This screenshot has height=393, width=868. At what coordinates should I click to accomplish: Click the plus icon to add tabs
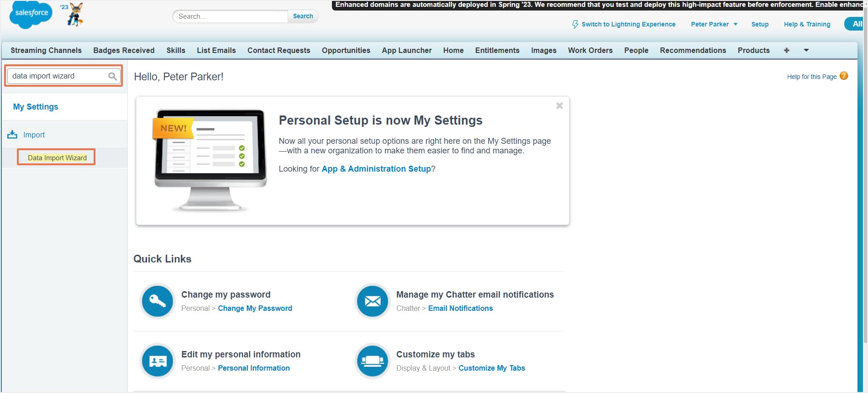[786, 50]
